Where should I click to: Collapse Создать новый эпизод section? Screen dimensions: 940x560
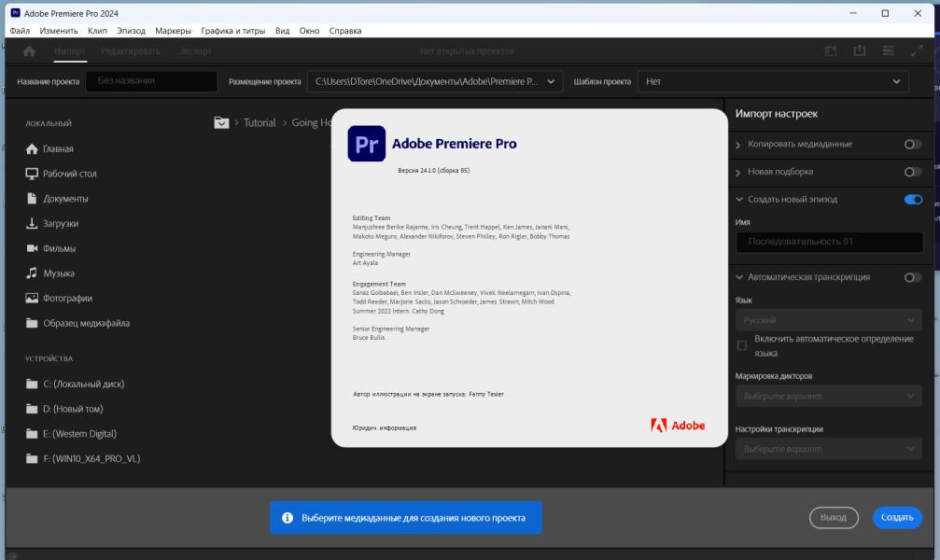point(739,199)
